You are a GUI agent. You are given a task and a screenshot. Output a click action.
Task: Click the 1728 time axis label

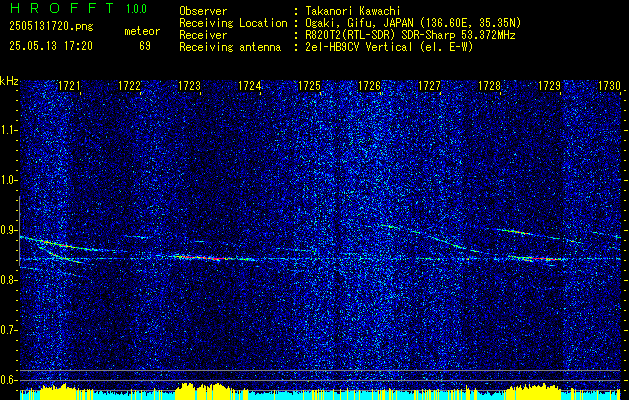(x=489, y=86)
